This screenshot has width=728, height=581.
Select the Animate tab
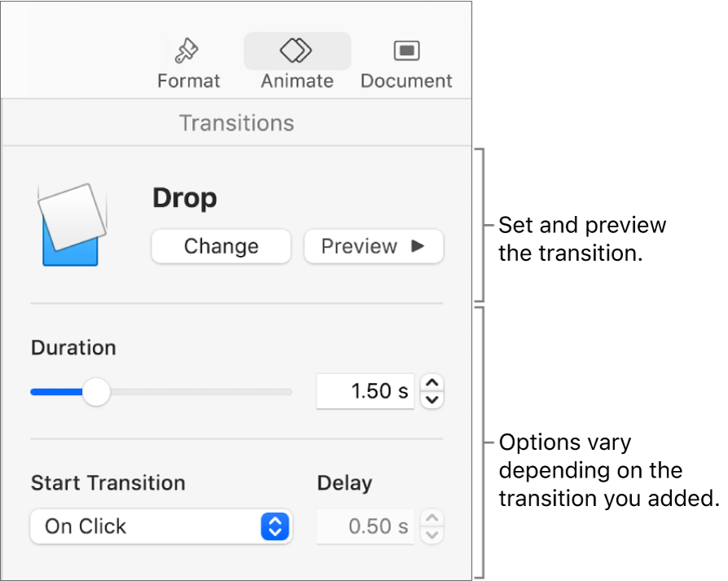click(x=296, y=61)
